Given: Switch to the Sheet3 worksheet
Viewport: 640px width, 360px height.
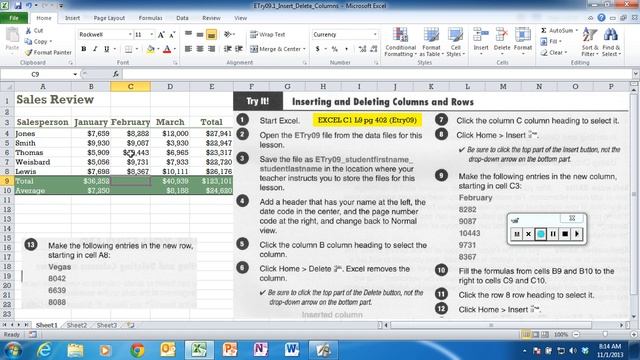Looking at the screenshot, I should coord(107,325).
